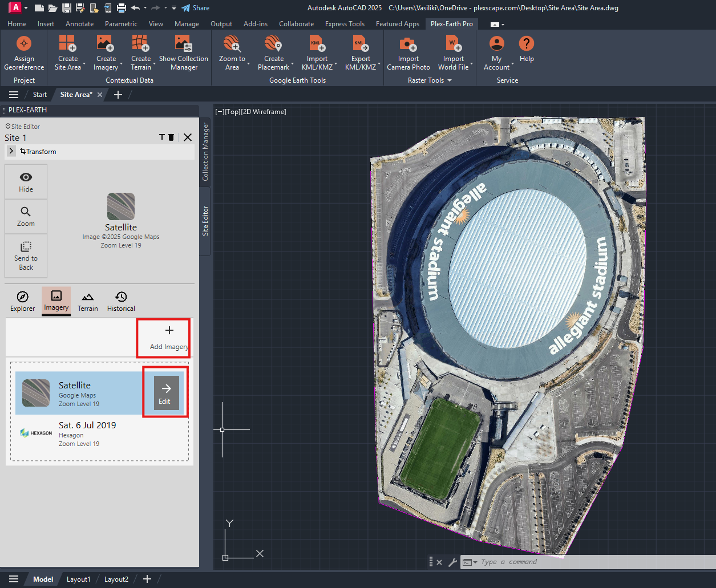Switch to the Annotate ribbon tab
The width and height of the screenshot is (716, 588).
click(79, 24)
